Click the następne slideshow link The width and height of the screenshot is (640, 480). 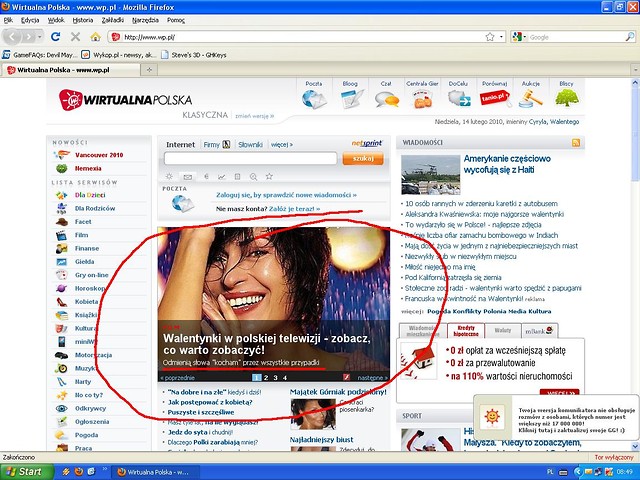point(372,378)
